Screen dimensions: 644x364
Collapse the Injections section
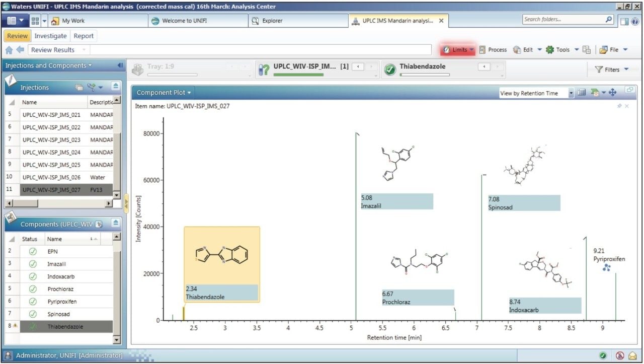(115, 87)
